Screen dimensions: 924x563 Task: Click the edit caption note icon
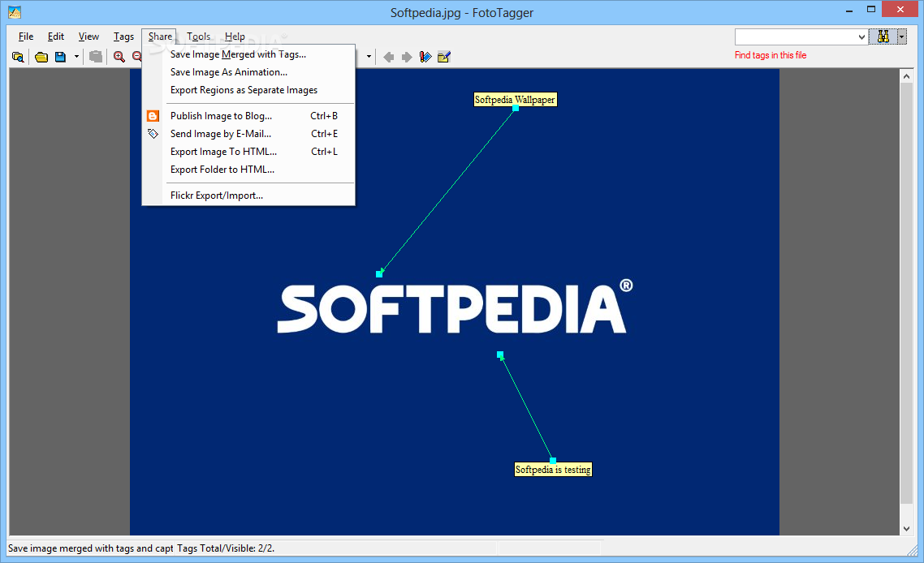(x=444, y=57)
